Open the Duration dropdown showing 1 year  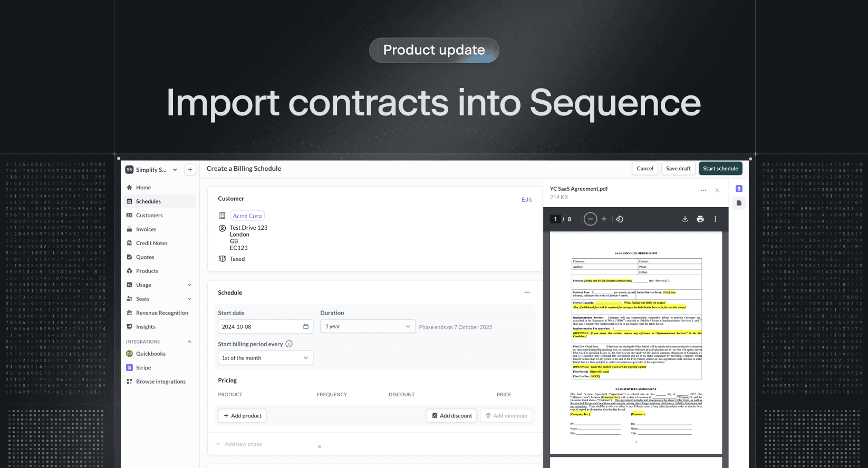368,327
